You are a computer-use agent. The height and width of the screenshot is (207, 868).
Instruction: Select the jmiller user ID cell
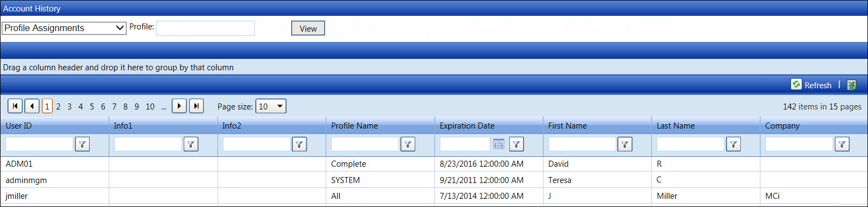click(55, 196)
